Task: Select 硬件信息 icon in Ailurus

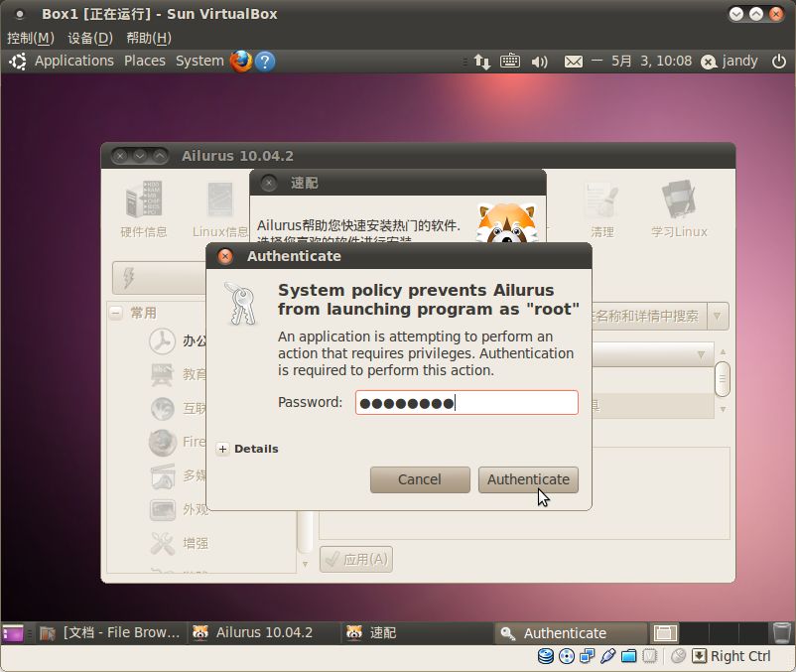Action: coord(144,208)
